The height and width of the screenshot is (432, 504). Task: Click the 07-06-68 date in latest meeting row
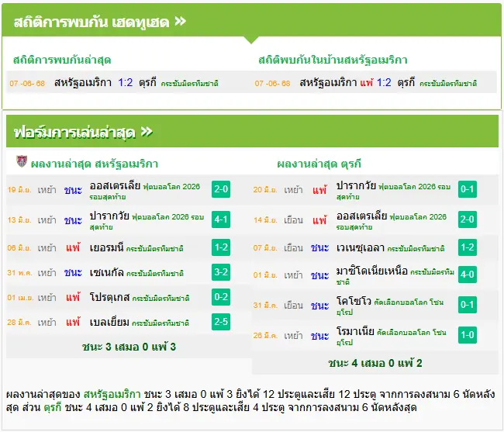[27, 84]
